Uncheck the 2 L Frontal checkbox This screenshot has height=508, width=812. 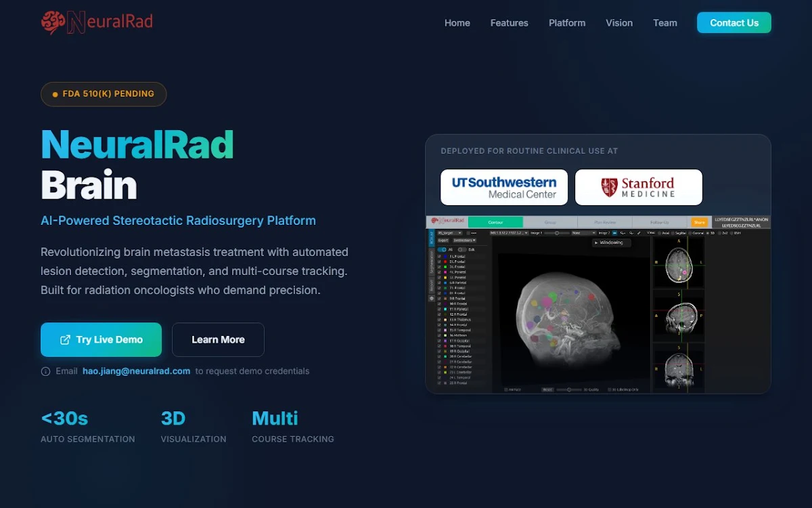tap(439, 261)
